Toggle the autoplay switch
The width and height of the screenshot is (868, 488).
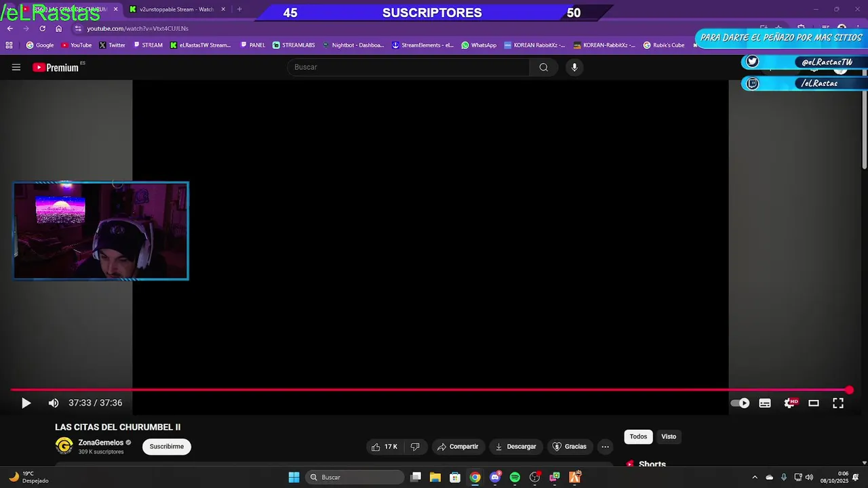coord(740,403)
